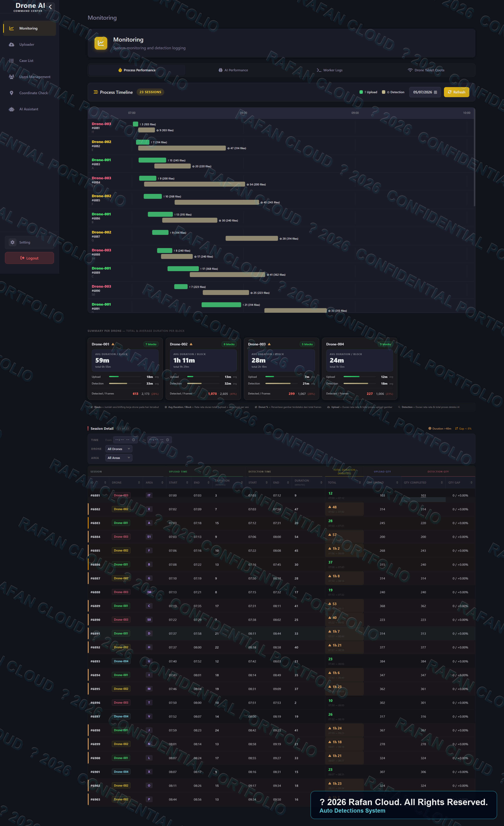504x826 pixels.
Task: Switch to Drone Tablet Quota tab
Action: [x=426, y=70]
